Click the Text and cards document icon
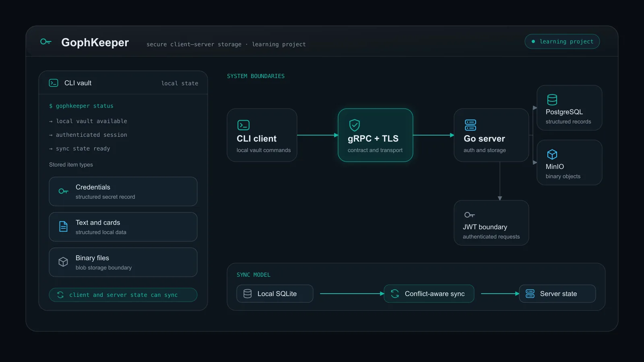The height and width of the screenshot is (362, 644). point(63,226)
